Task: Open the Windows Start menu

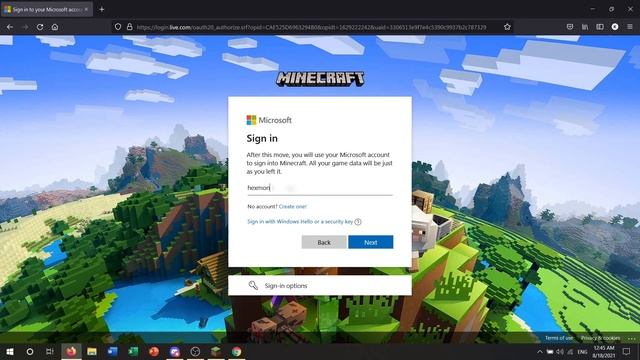Action: click(x=9, y=351)
